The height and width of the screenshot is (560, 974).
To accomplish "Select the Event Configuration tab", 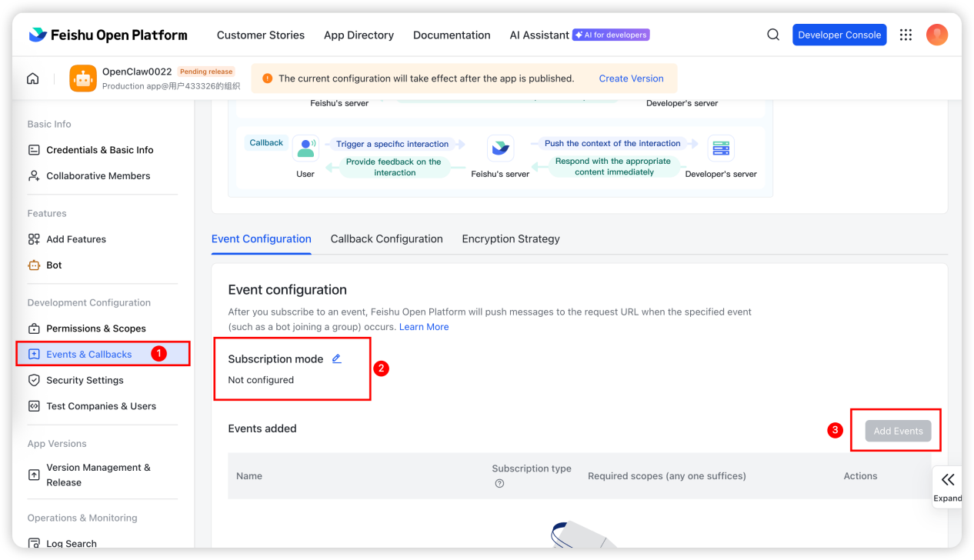I will coord(261,238).
